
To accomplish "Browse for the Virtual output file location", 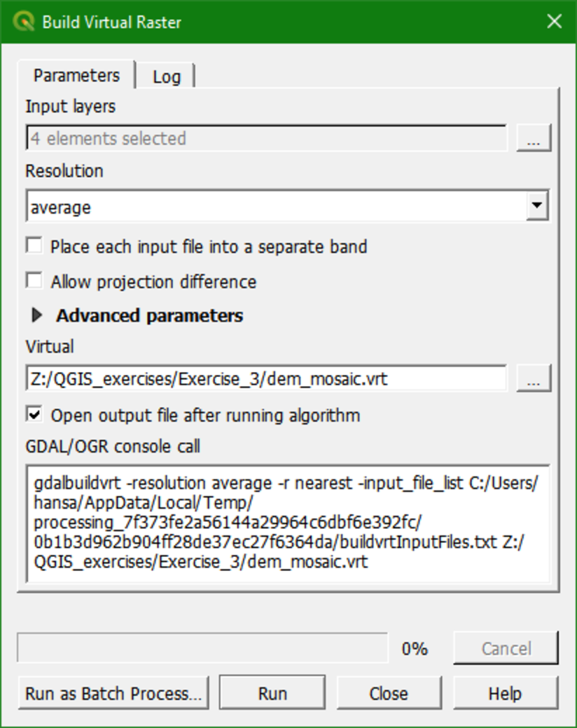I will pos(534,378).
